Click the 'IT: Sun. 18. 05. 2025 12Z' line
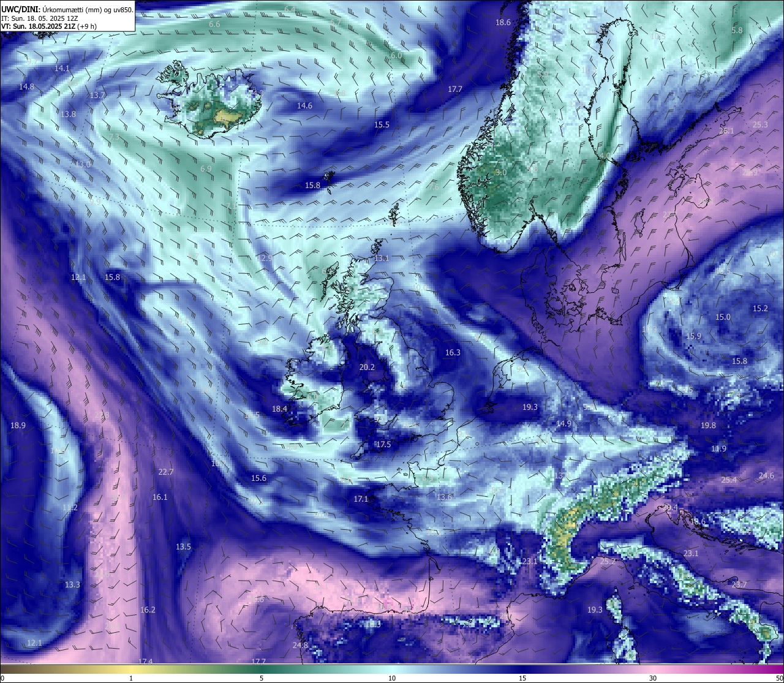The height and width of the screenshot is (683, 784). [40, 18]
